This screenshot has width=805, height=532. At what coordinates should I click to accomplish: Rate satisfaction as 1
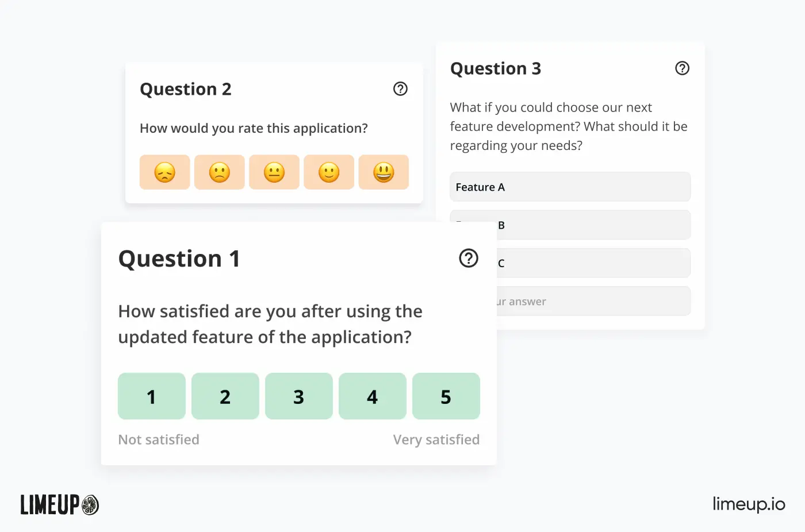(151, 396)
